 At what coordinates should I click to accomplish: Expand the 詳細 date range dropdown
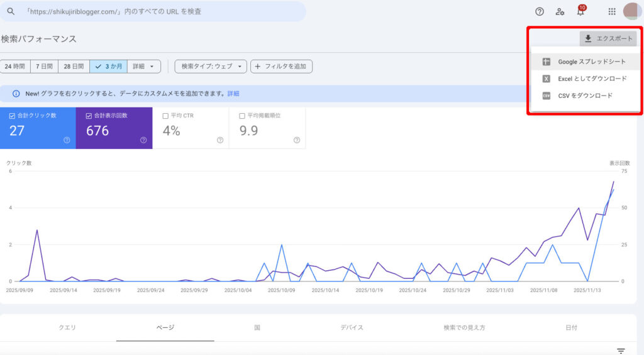coord(144,66)
